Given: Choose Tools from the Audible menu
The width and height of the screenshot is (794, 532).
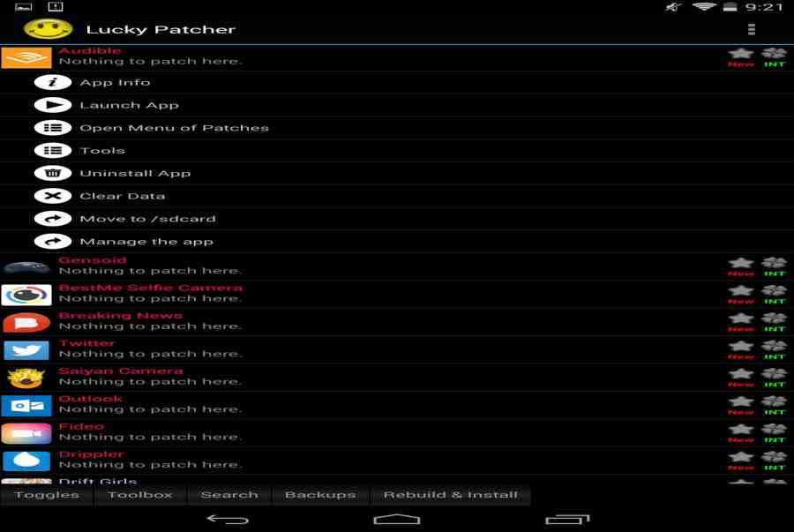Looking at the screenshot, I should (x=102, y=151).
